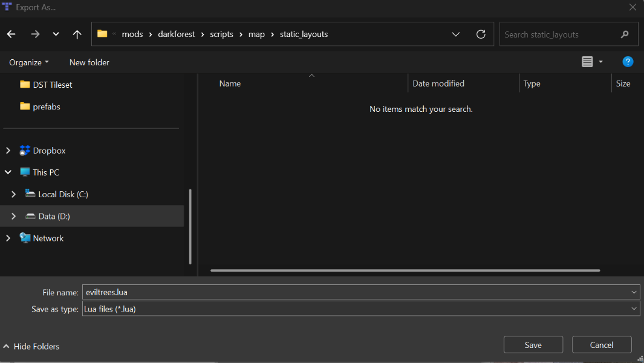Viewport: 644px width, 363px height.
Task: Cancel the export dialog
Action: tap(601, 345)
